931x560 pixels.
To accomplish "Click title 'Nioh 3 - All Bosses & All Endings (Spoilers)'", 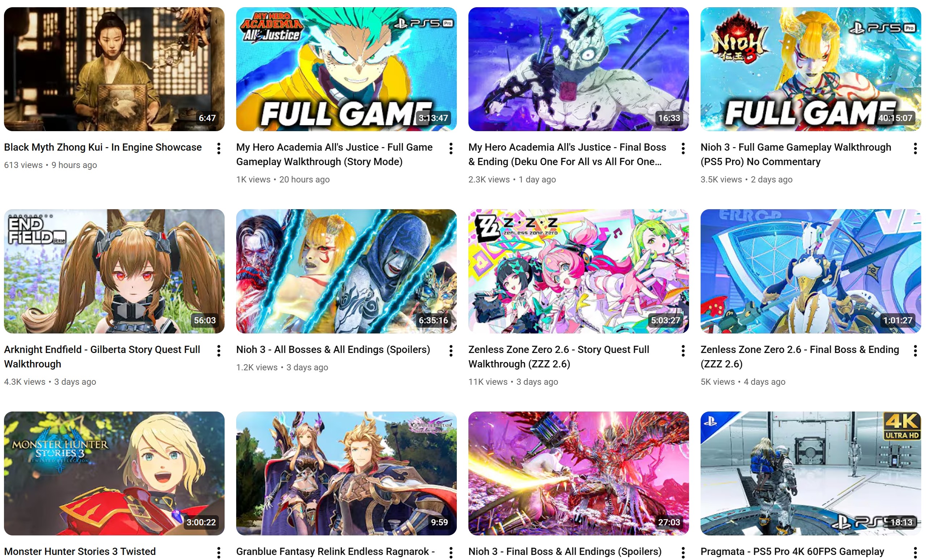I will tap(333, 349).
